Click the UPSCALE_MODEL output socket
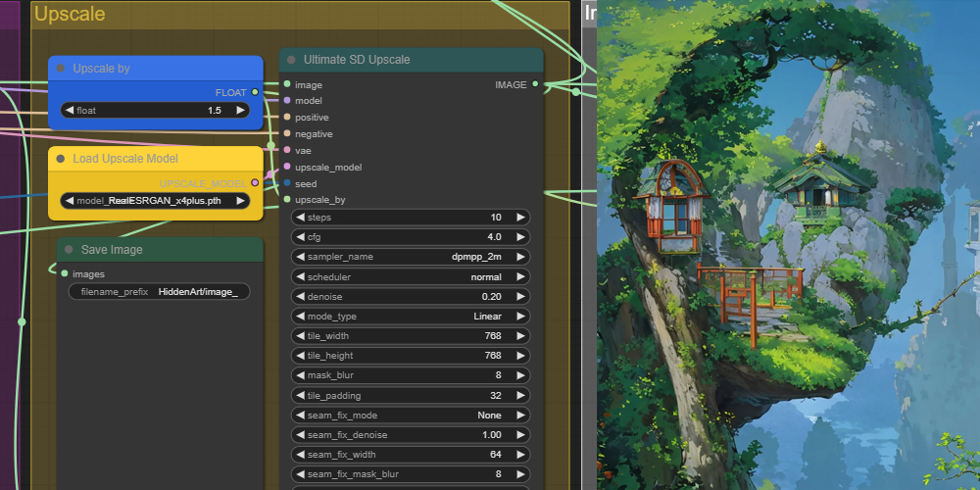This screenshot has width=980, height=490. [255, 183]
